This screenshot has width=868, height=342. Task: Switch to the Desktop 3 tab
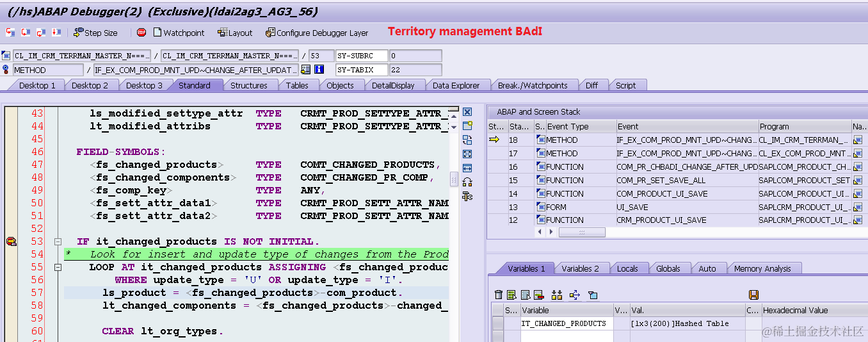(144, 85)
